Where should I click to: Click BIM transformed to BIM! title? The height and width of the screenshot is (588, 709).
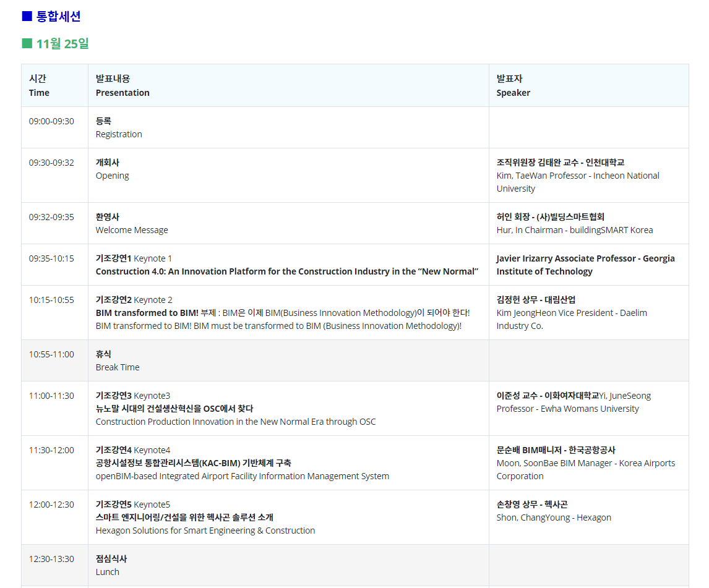pos(147,313)
